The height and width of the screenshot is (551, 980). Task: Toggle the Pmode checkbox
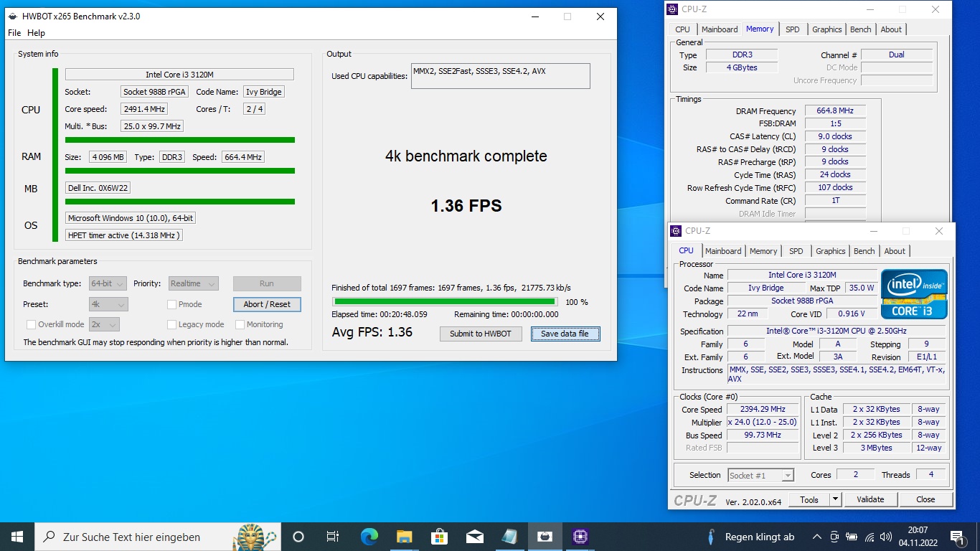(x=171, y=304)
